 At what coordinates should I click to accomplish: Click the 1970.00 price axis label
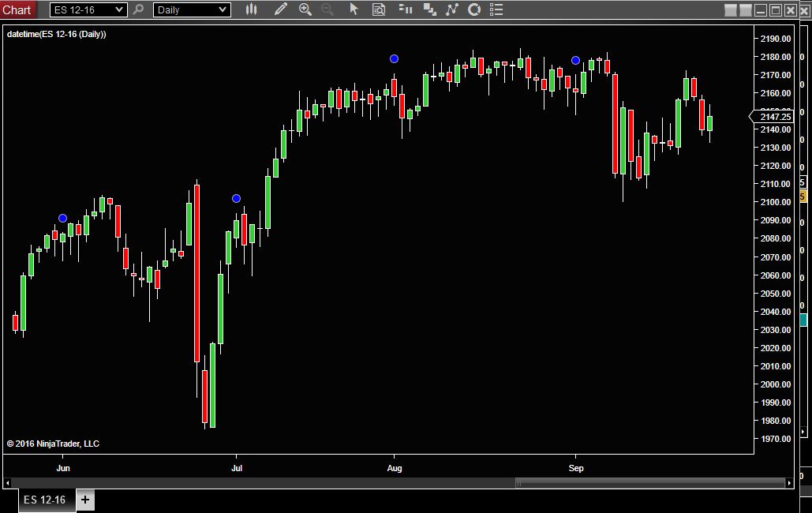pos(775,439)
